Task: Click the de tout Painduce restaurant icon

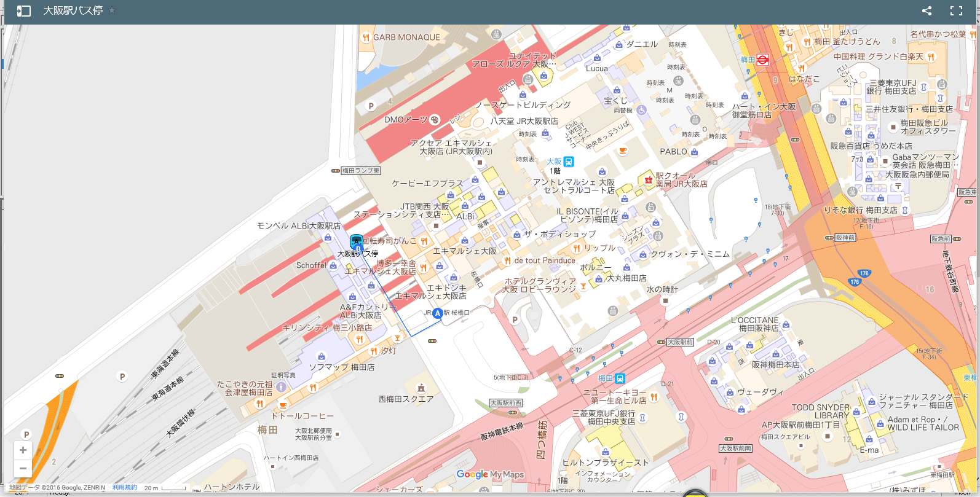Action: click(x=507, y=260)
